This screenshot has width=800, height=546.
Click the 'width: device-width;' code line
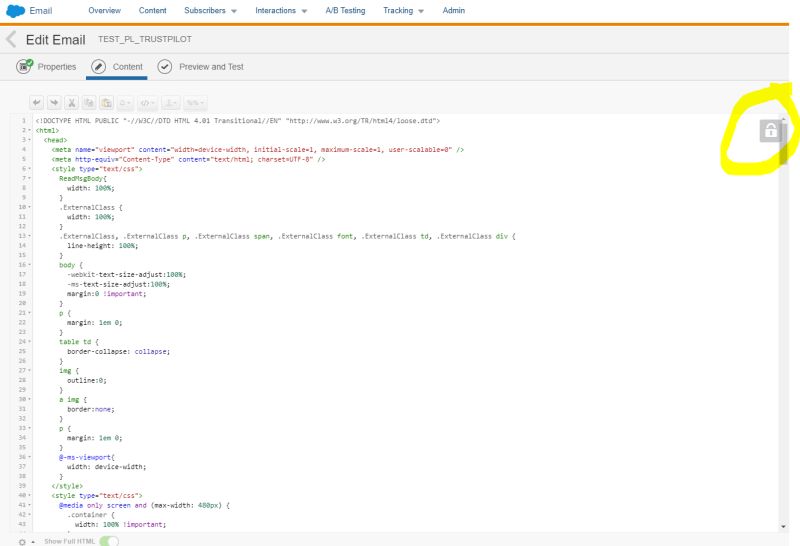coord(107,467)
